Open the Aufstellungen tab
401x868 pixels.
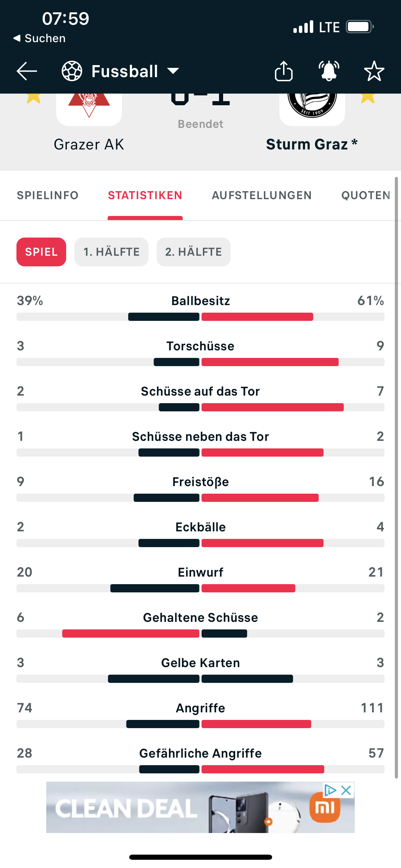[x=262, y=195]
